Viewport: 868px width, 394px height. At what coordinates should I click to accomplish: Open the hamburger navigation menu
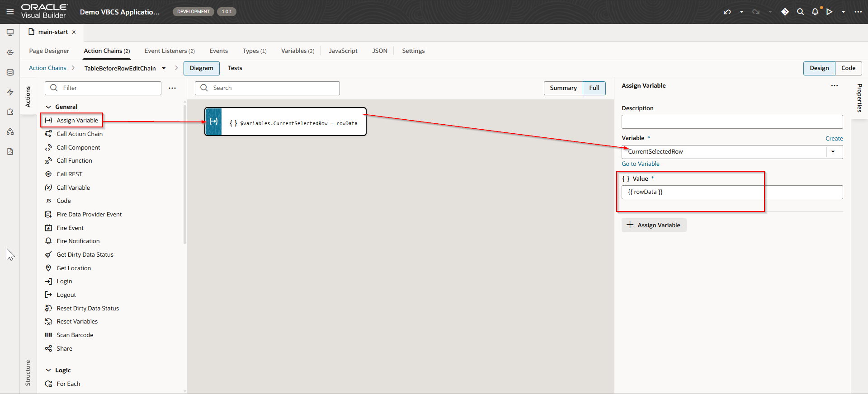(x=10, y=12)
